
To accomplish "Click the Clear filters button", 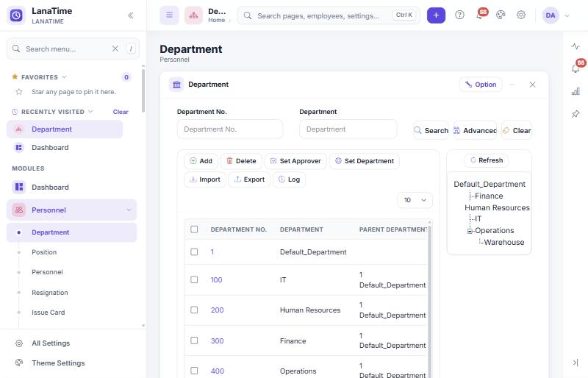I will click(517, 130).
